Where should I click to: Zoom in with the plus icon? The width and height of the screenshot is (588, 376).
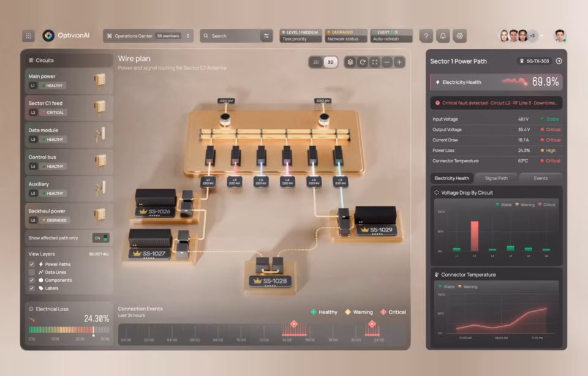point(399,62)
